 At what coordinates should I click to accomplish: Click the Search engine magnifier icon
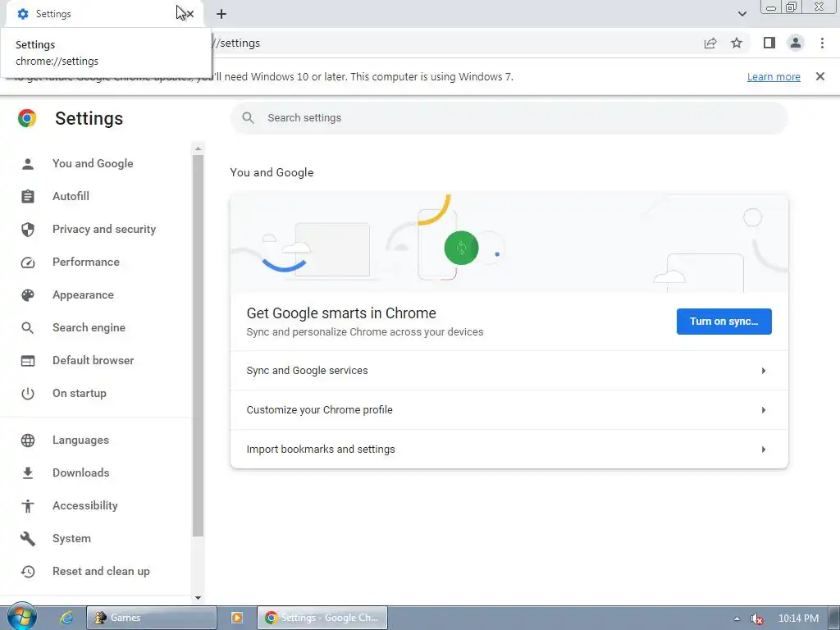click(x=28, y=328)
